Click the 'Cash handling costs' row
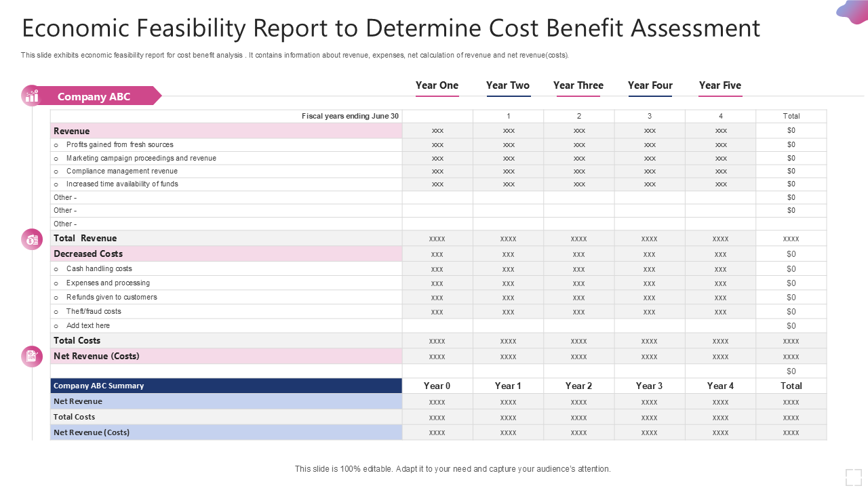This screenshot has height=488, width=868. point(226,268)
